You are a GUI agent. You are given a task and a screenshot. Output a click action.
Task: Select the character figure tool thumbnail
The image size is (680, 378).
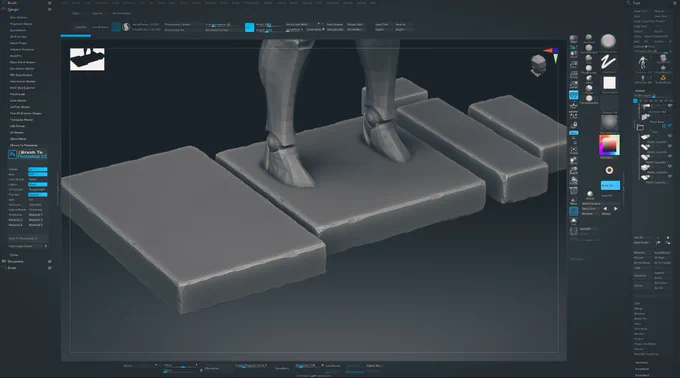pos(643,62)
